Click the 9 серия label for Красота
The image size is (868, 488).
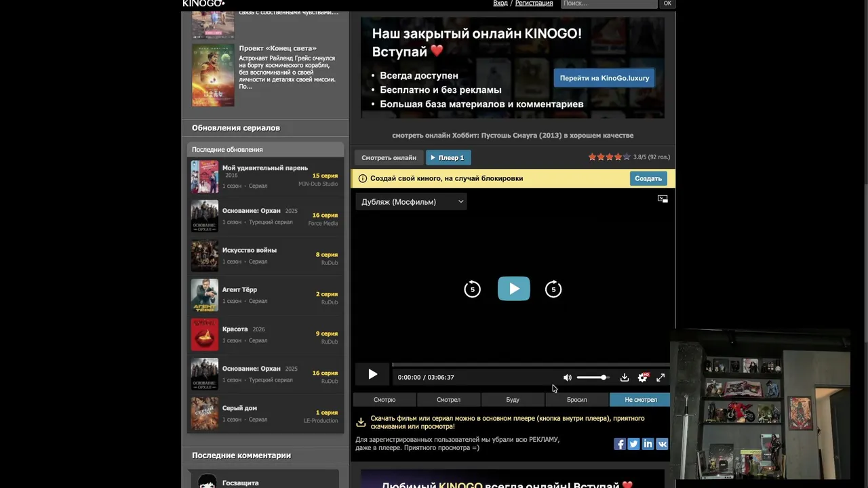327,333
